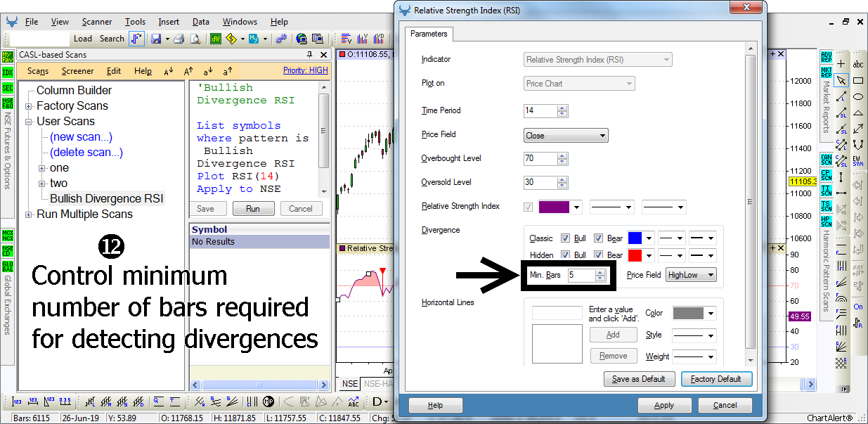Open print preview magnifier icon
Screen dimensions: 868x424
(x=195, y=39)
